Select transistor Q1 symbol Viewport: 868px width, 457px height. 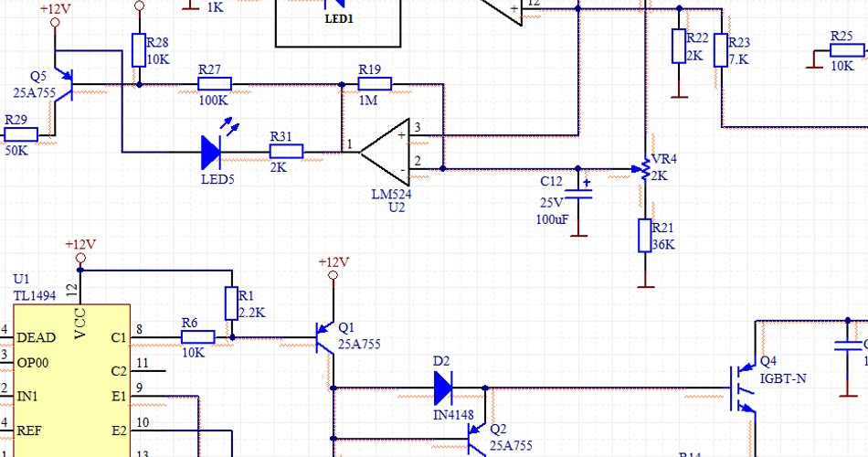[324, 337]
